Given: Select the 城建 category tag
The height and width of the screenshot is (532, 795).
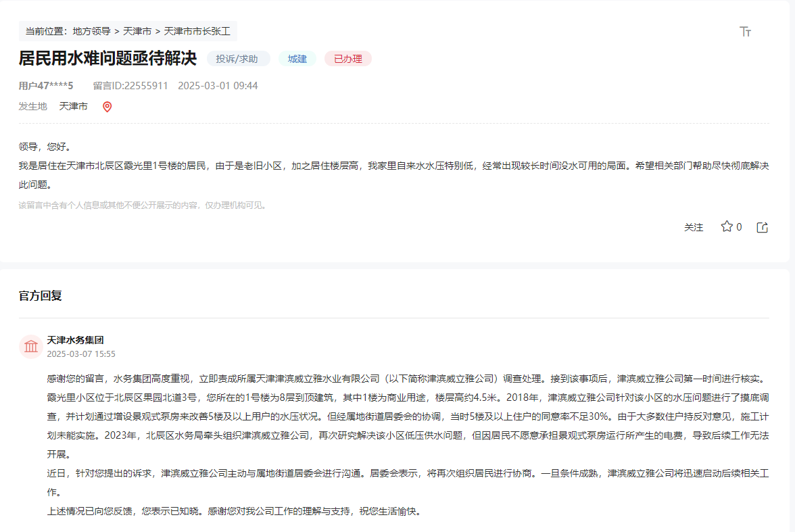Looking at the screenshot, I should coord(297,59).
